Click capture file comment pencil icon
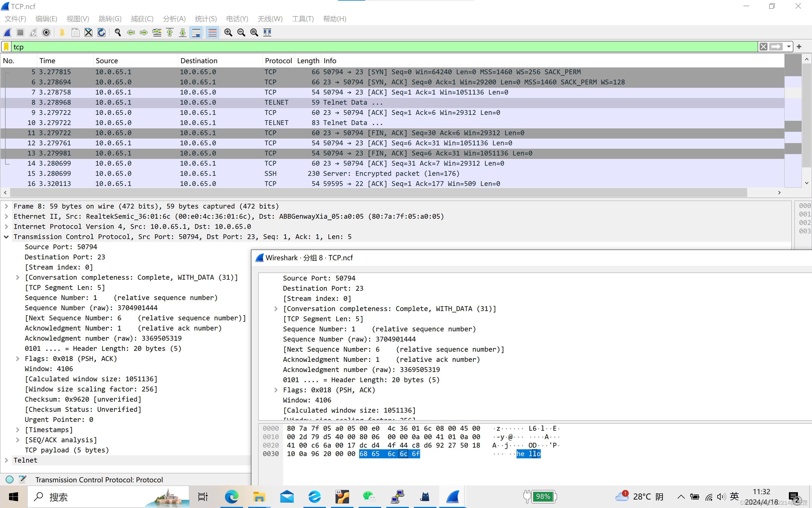The image size is (812, 508). pyautogui.click(x=23, y=479)
